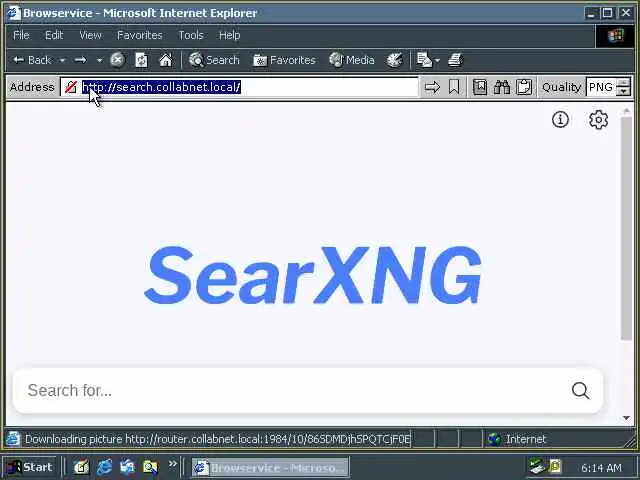Focus the 'Search for...' input box
Viewport: 640px width, 480px height.
tap(292, 391)
